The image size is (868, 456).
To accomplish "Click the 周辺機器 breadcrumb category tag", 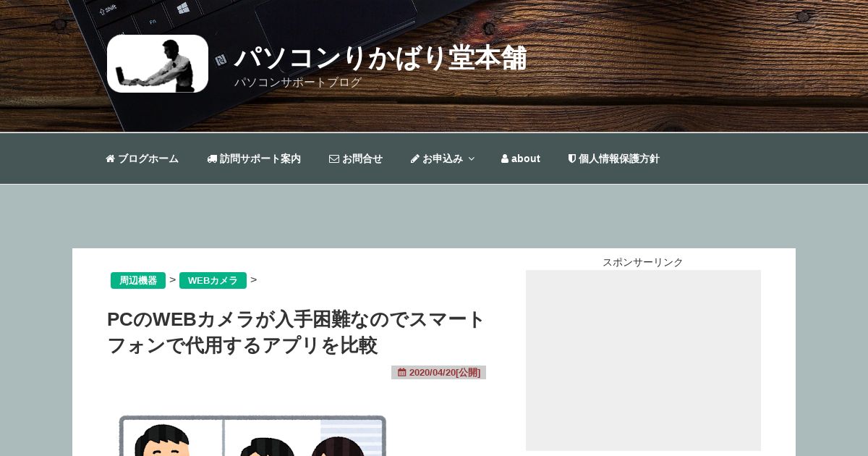I will 138,281.
